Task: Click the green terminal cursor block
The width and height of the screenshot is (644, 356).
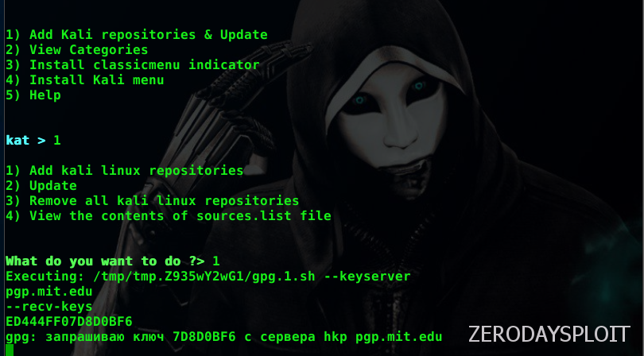Action: click(x=10, y=350)
